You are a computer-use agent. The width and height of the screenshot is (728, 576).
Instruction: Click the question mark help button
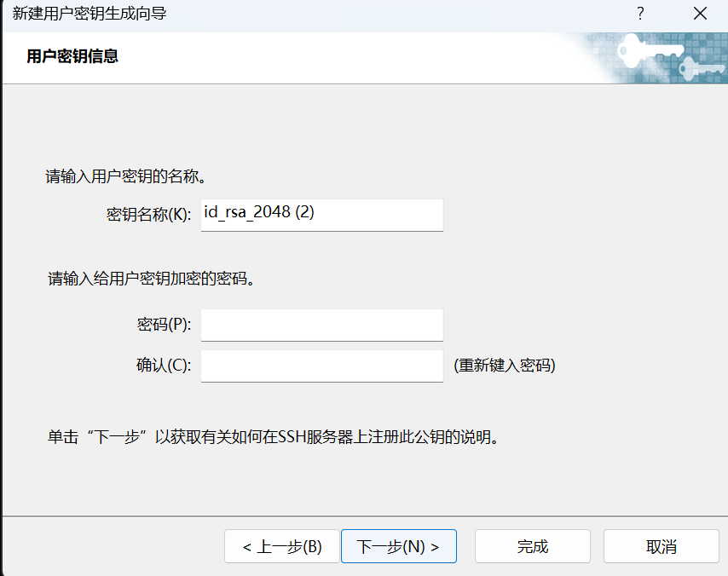[x=640, y=14]
